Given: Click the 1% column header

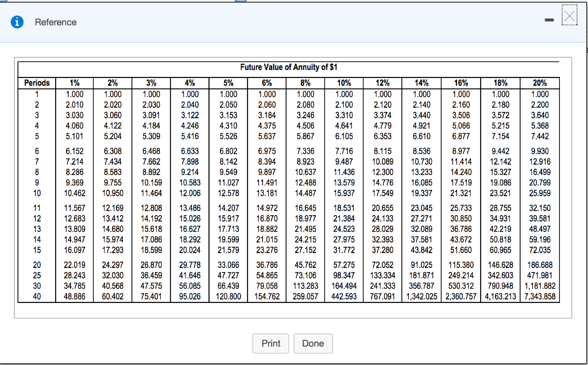Looking at the screenshot, I should (75, 83).
